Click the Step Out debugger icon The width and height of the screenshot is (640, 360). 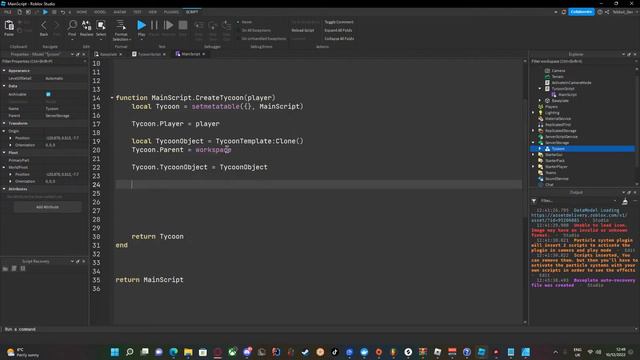point(227,26)
